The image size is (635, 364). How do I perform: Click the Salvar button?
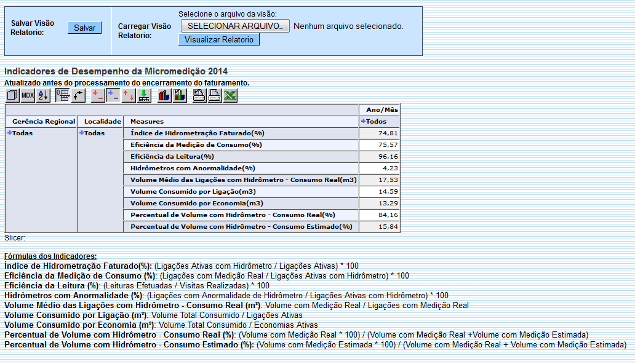click(x=84, y=27)
